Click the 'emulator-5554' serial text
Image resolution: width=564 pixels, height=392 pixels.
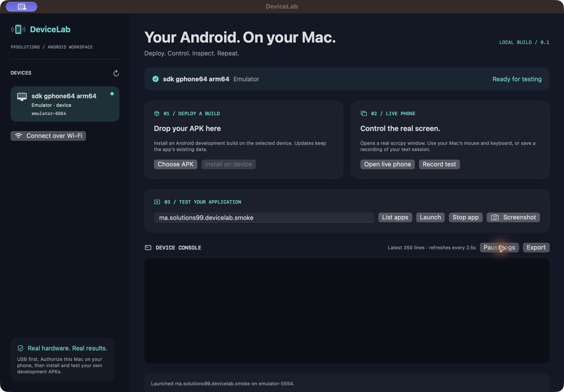49,114
